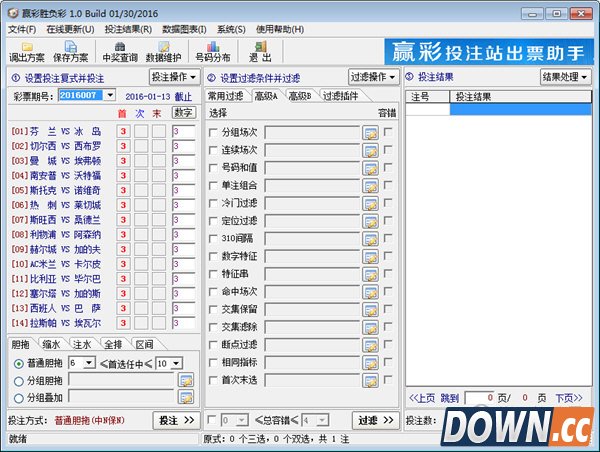Expand the 过滤操作 dropdown

coord(373,77)
